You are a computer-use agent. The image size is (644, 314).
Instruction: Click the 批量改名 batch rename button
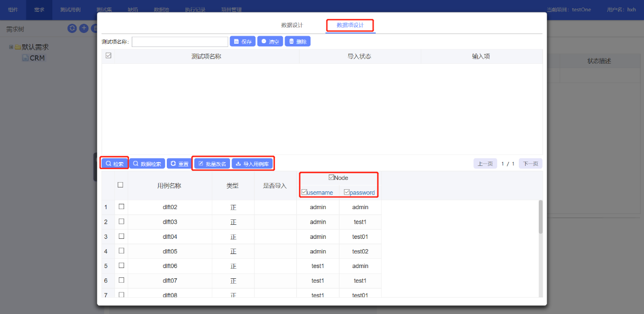[x=212, y=163]
